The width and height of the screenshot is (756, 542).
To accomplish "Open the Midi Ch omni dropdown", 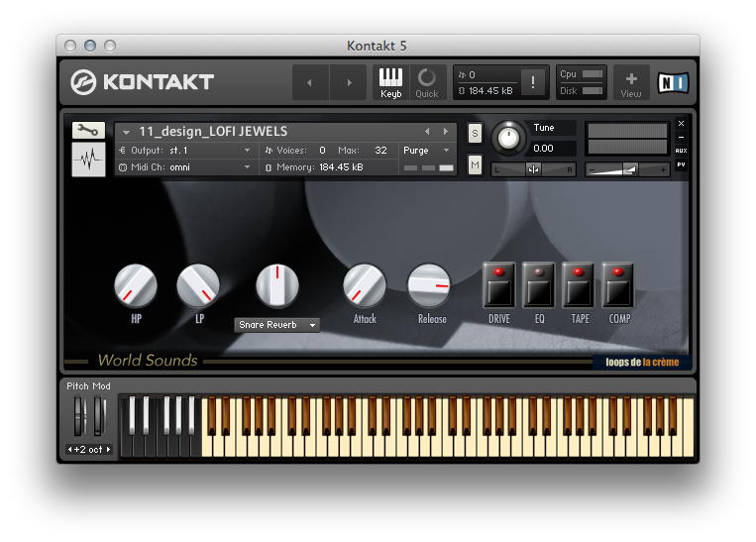I will pos(186,167).
